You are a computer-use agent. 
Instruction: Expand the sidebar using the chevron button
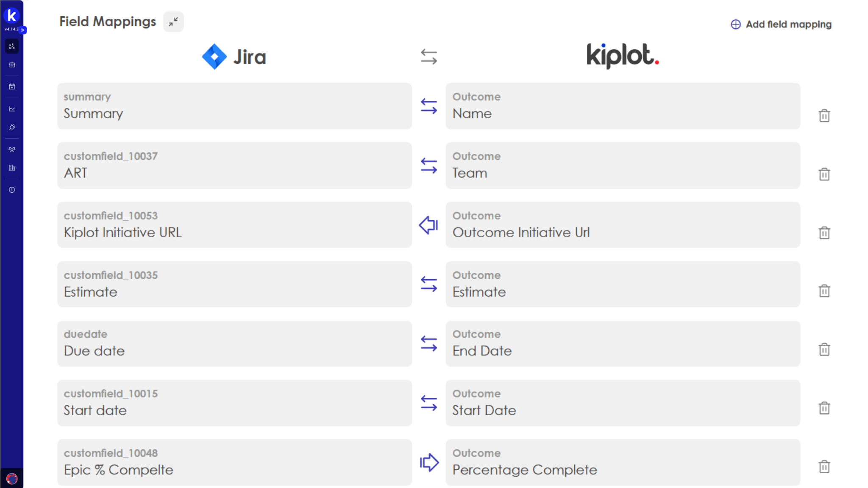tap(22, 30)
